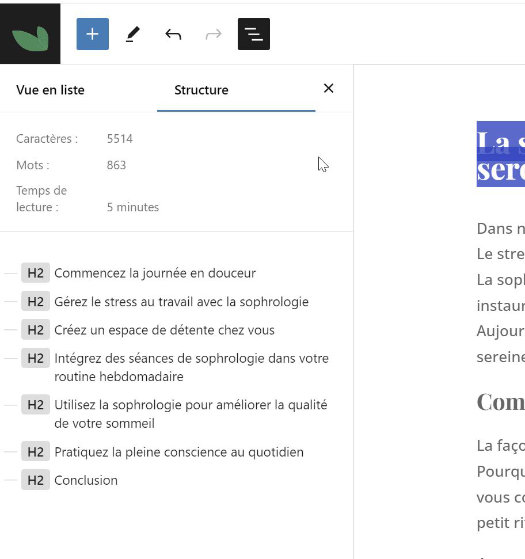Click the 5 minutes reading time value
This screenshot has height=559, width=525.
point(133,207)
